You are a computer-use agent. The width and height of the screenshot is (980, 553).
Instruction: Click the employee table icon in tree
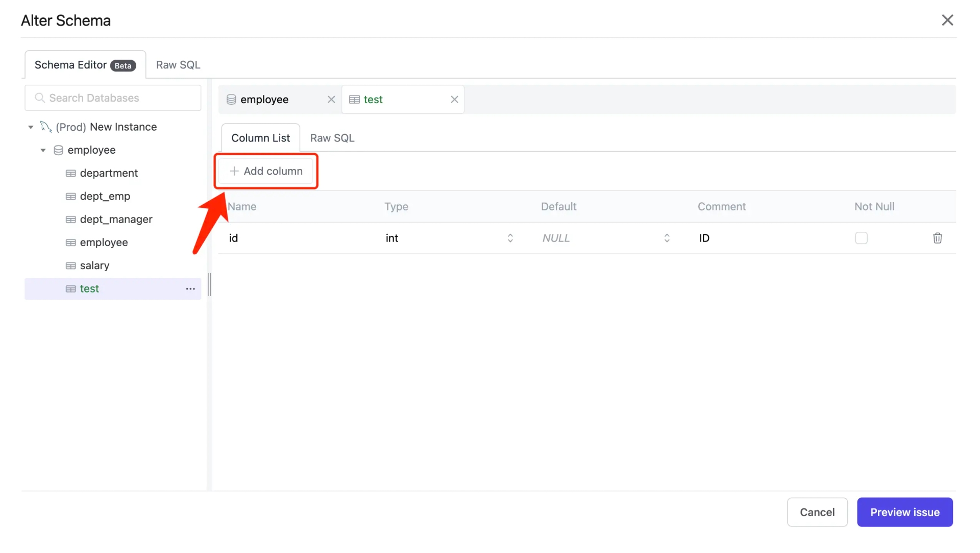click(x=71, y=243)
